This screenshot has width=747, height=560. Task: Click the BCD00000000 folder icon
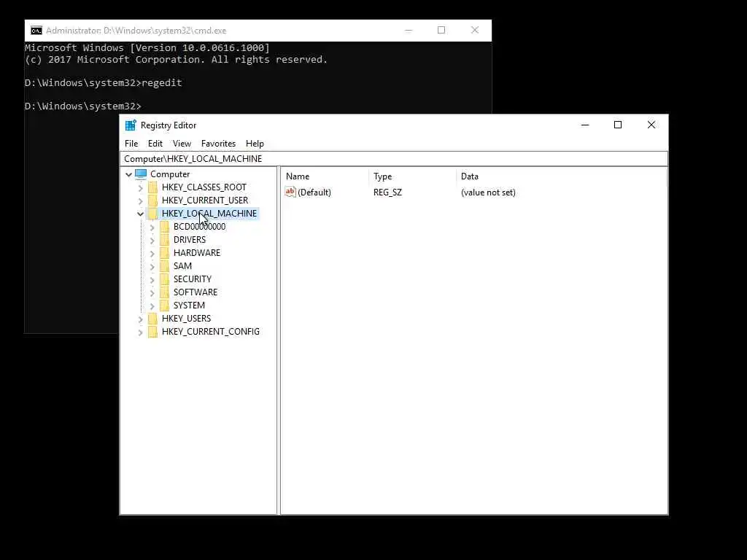click(164, 227)
